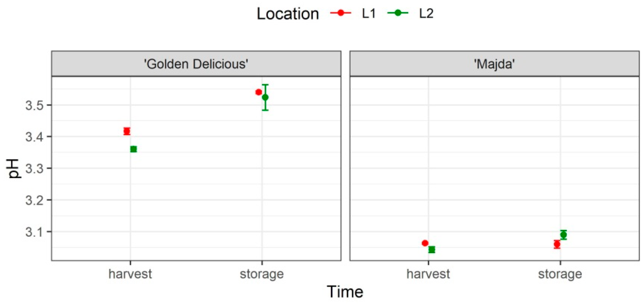
Task: Click the 'Time' x-axis title
Action: pos(345,292)
